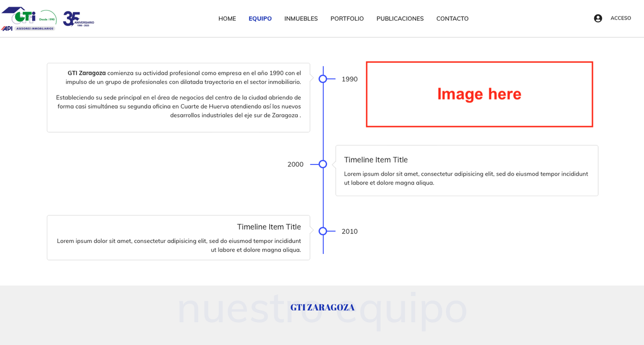Go to the HOME menu item
The width and height of the screenshot is (644, 345).
(227, 19)
